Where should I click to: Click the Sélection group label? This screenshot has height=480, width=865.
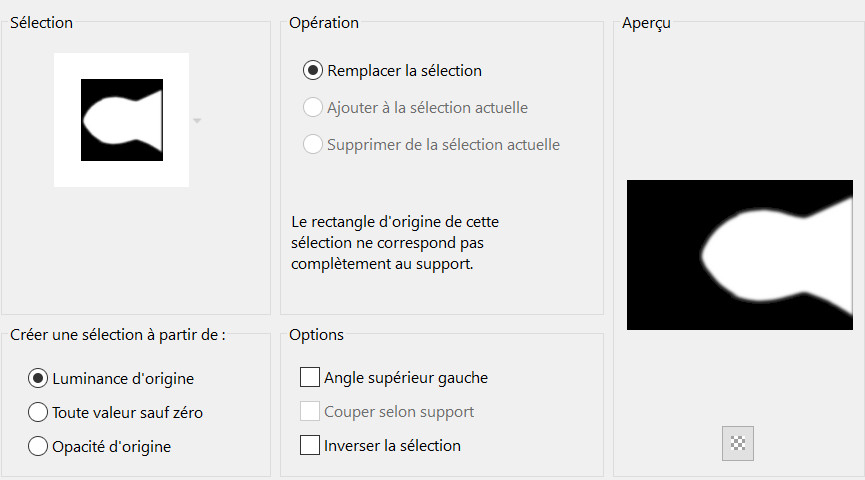click(x=41, y=22)
